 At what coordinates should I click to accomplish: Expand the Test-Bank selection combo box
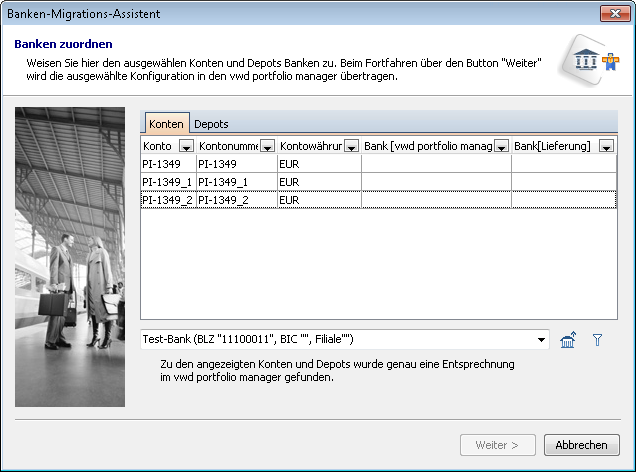coord(542,340)
